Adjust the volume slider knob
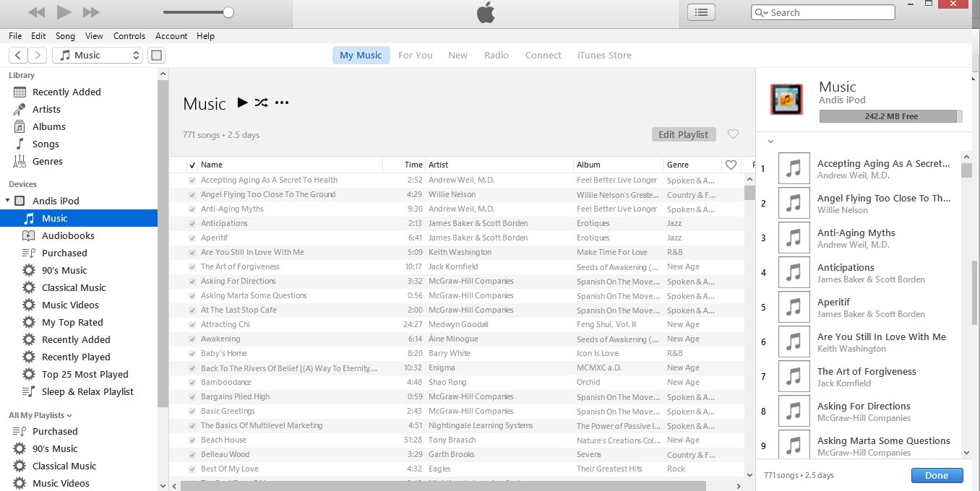The image size is (980, 491). tap(228, 12)
